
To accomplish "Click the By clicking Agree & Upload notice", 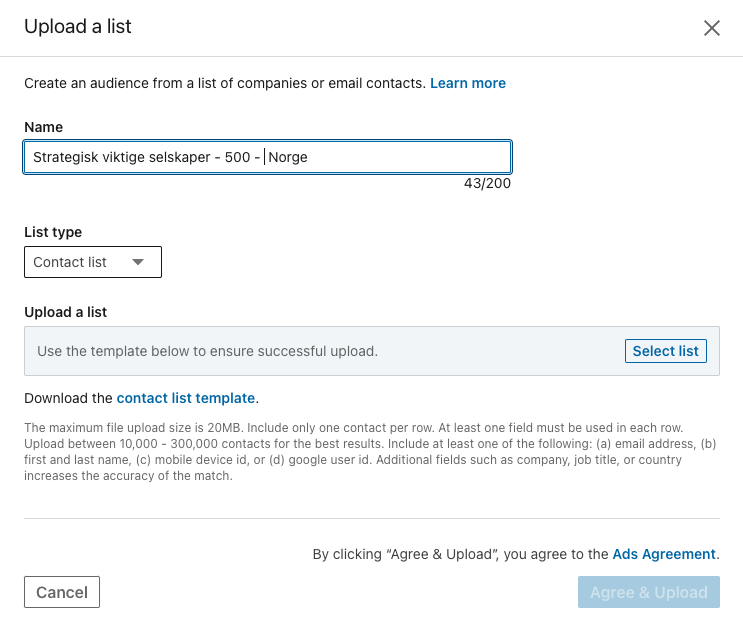I will [460, 554].
